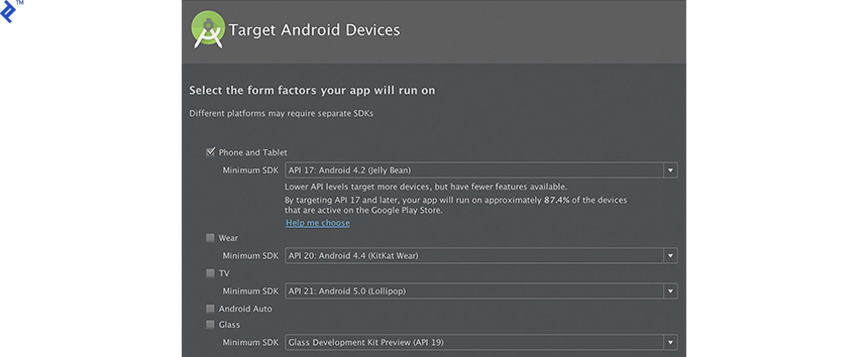Click the dropdown arrow on the API 20 field
Image resolution: width=868 pixels, height=357 pixels.
671,256
